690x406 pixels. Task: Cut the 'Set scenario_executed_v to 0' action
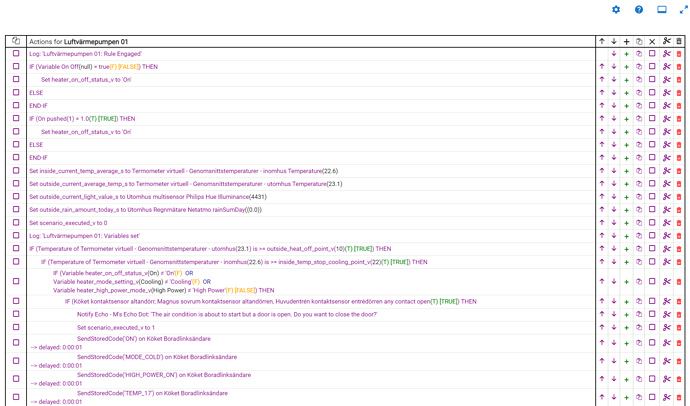667,223
